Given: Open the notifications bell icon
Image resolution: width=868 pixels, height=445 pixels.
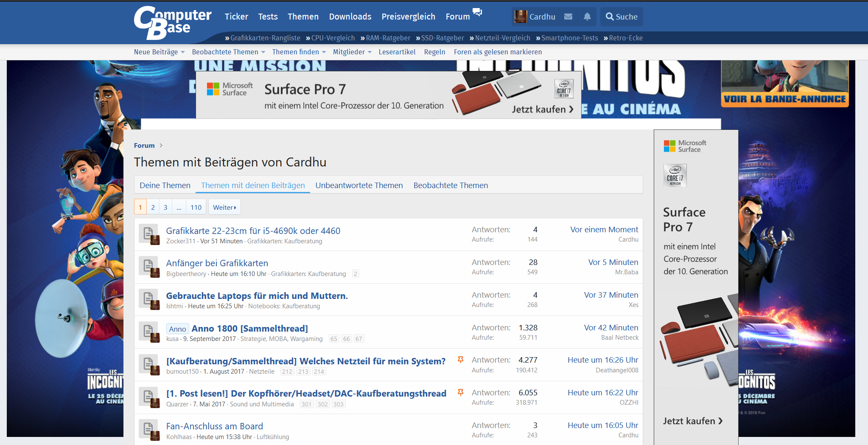Looking at the screenshot, I should (x=587, y=17).
